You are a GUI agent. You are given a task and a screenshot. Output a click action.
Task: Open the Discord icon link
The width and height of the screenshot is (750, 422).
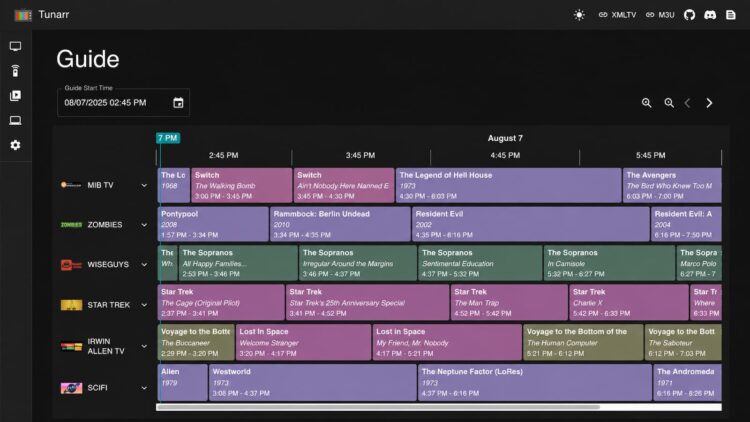tap(710, 15)
